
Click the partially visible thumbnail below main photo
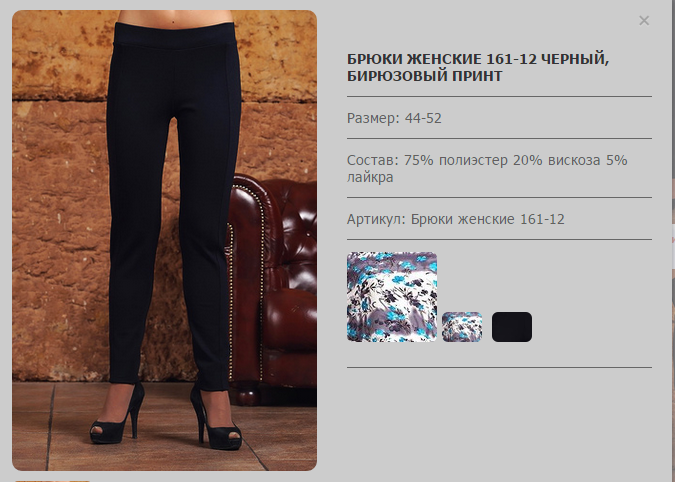pos(53,481)
